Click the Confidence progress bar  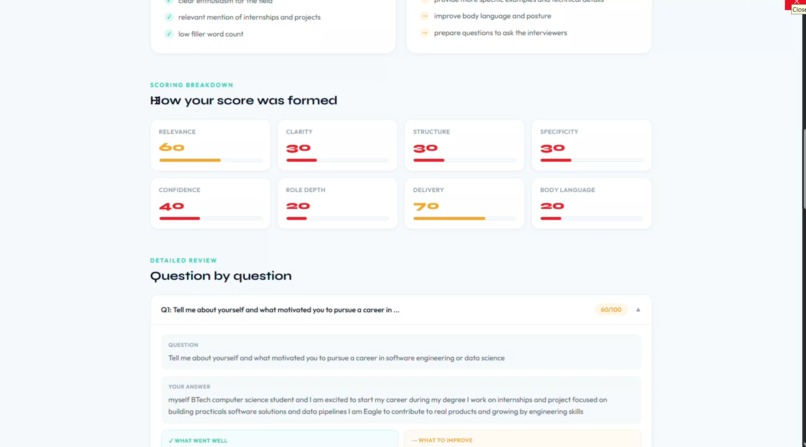coord(210,218)
